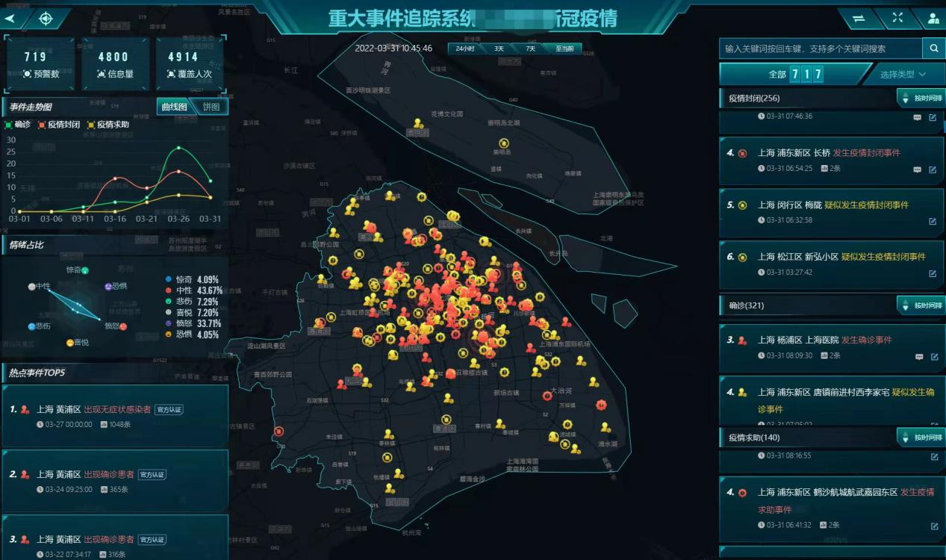The height and width of the screenshot is (560, 946).
Task: Toggle 疫情求助 series in trend legend
Action: point(108,125)
